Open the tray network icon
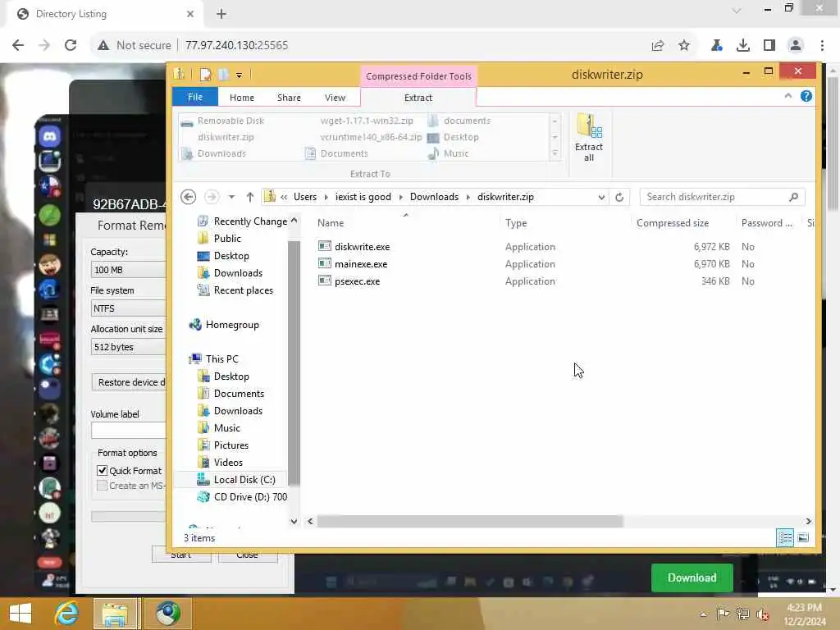 (x=742, y=614)
